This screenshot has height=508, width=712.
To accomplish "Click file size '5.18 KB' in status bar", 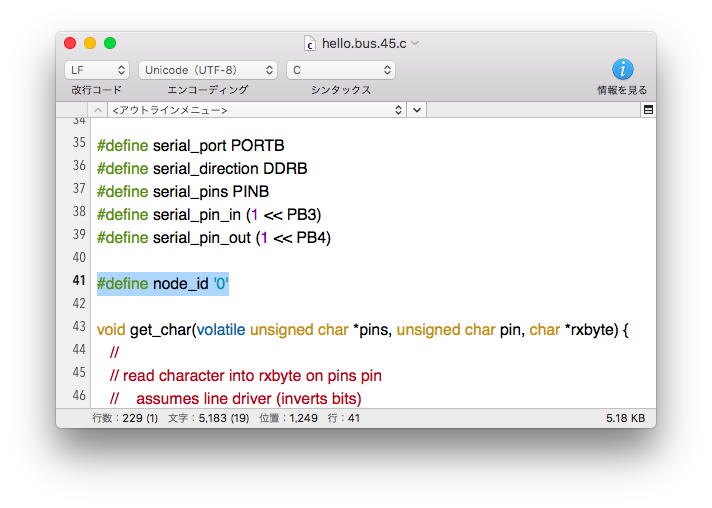I will pyautogui.click(x=625, y=418).
